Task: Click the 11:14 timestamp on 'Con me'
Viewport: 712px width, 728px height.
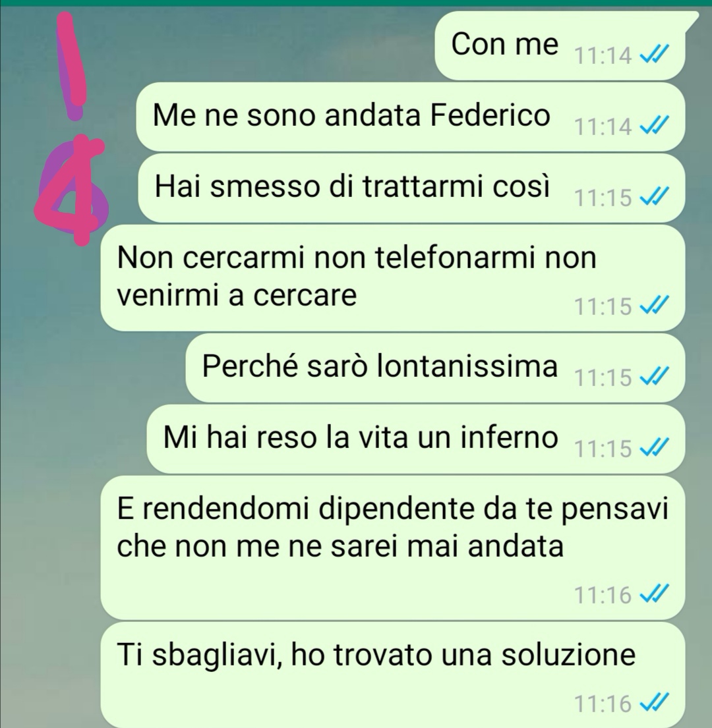Action: 603,56
